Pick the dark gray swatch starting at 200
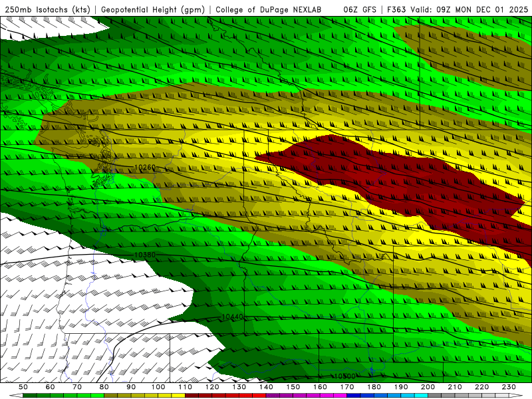The image size is (532, 399). tap(435, 395)
